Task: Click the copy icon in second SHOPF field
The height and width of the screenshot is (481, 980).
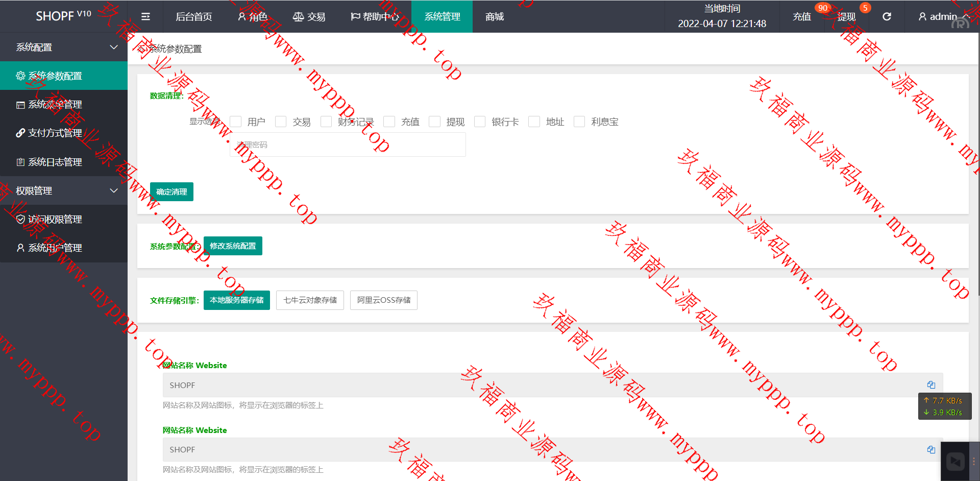Action: pyautogui.click(x=931, y=449)
